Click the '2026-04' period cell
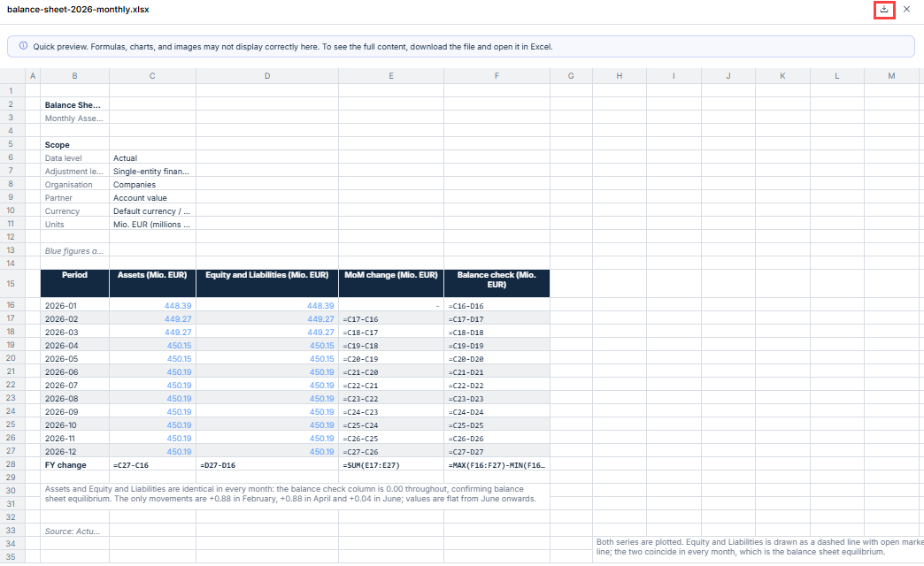This screenshot has height=566, width=924. click(x=75, y=345)
